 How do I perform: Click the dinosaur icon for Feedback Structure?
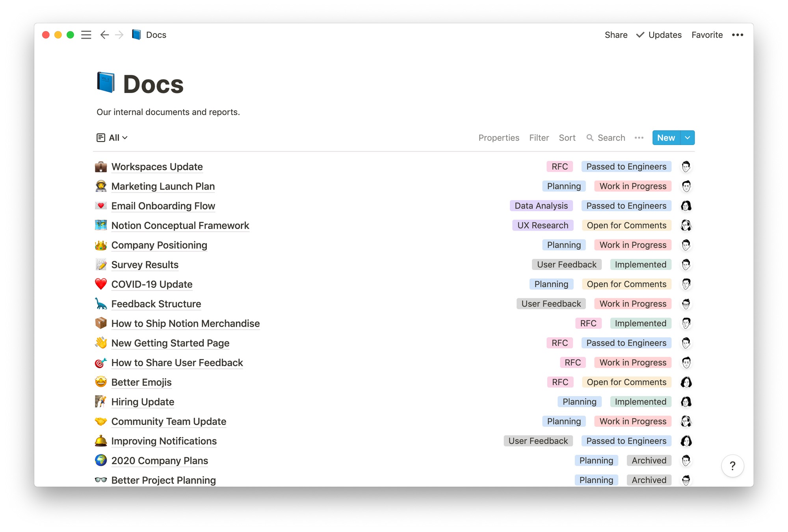101,304
